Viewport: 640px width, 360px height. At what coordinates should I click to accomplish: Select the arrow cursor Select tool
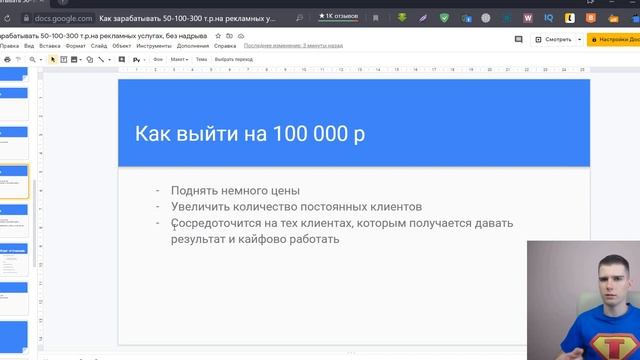53,60
